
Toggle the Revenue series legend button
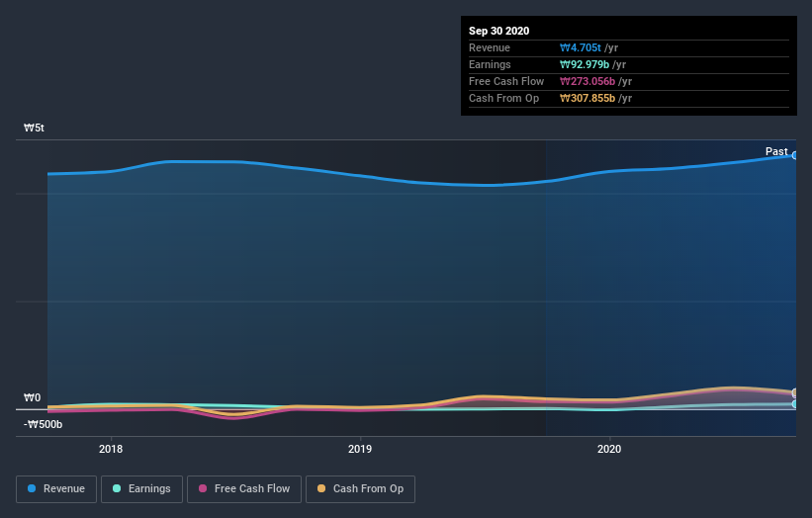[56, 489]
